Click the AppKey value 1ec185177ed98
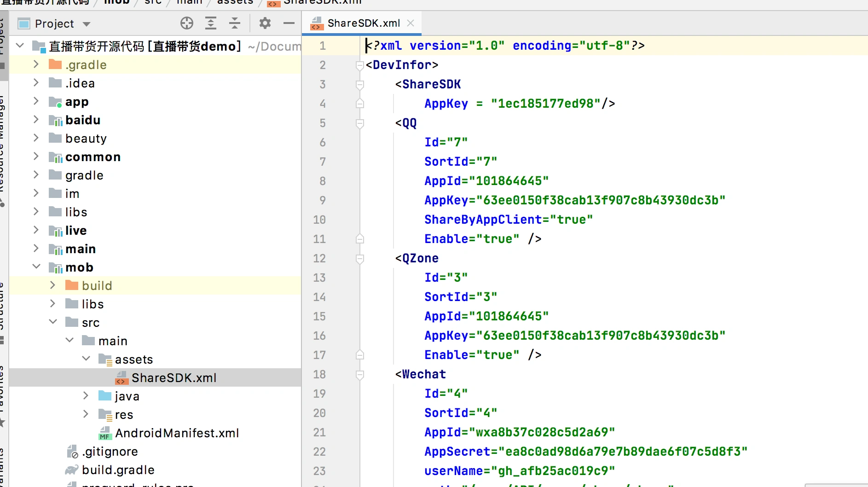Screen dimensions: 868x487 pos(546,104)
